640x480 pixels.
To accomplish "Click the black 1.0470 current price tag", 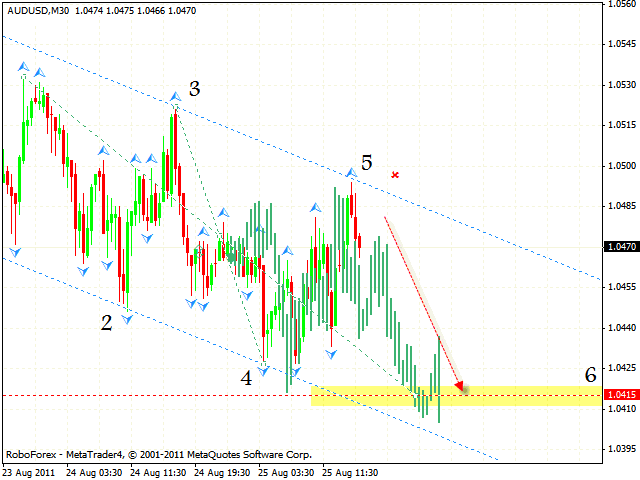I will coord(622,247).
